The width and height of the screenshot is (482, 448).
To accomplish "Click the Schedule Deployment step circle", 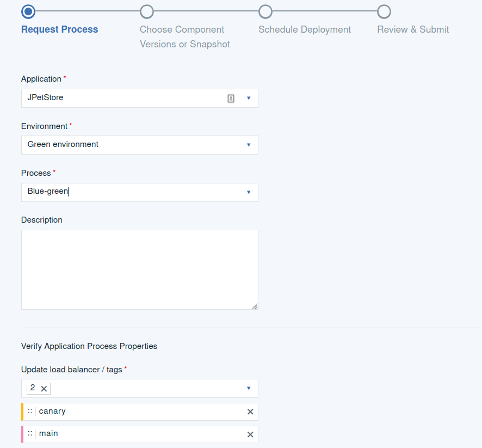I will click(265, 11).
